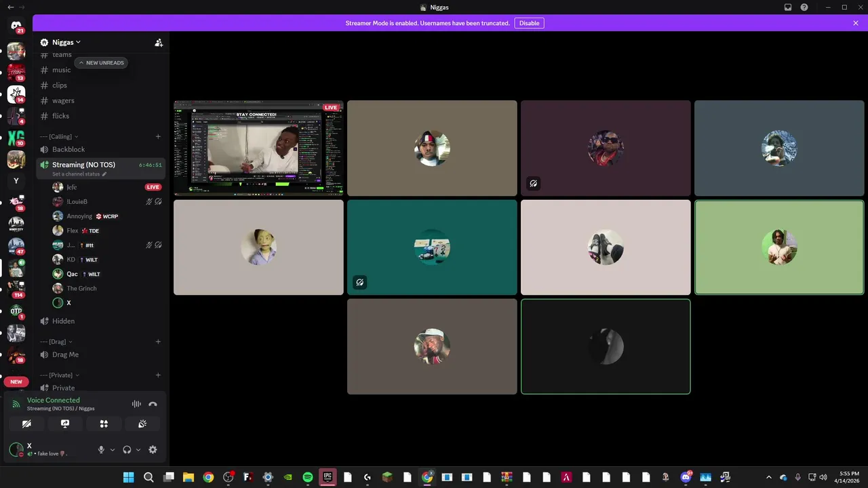Open Windows Start menu
Screen dimensions: 868x488
[129, 477]
